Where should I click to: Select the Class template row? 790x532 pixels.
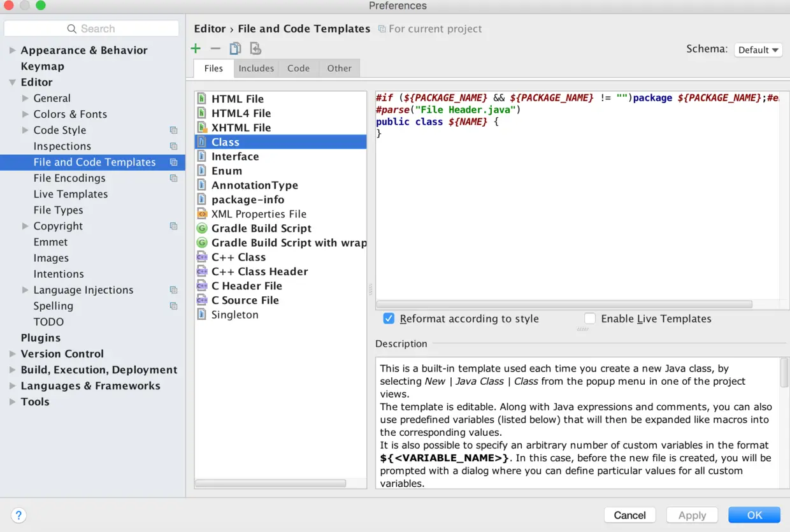[x=280, y=142]
